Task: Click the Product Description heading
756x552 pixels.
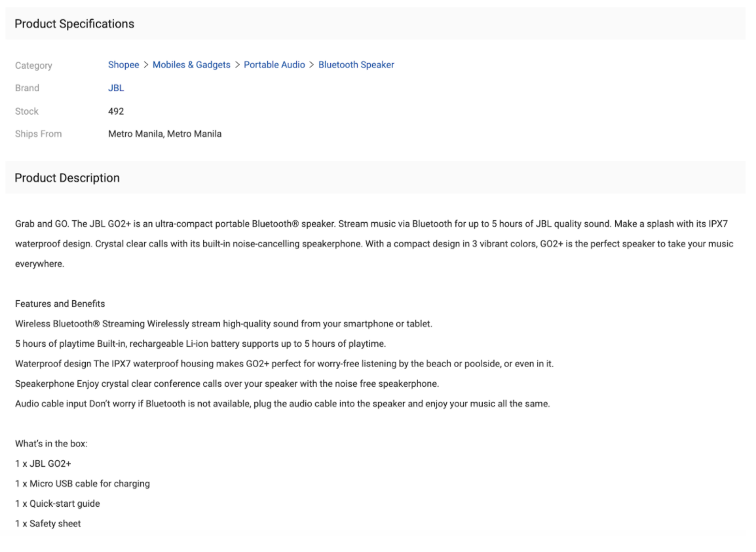Action: coord(67,178)
